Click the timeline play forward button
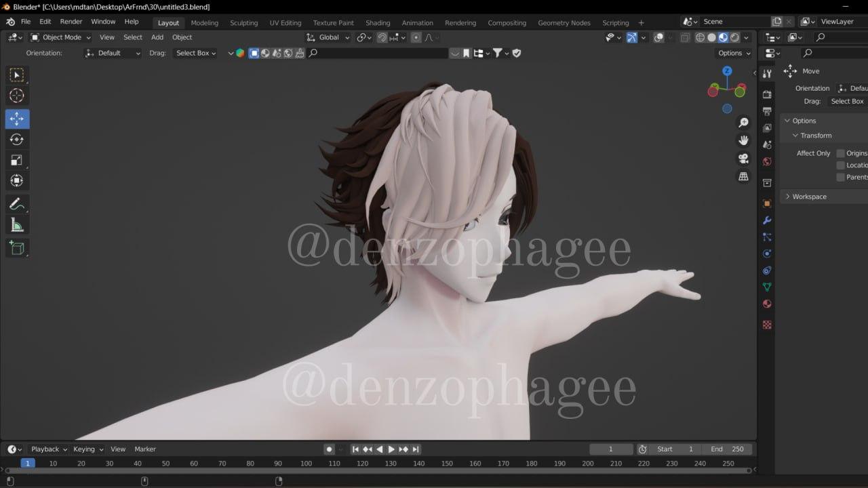The image size is (868, 488). 391,449
